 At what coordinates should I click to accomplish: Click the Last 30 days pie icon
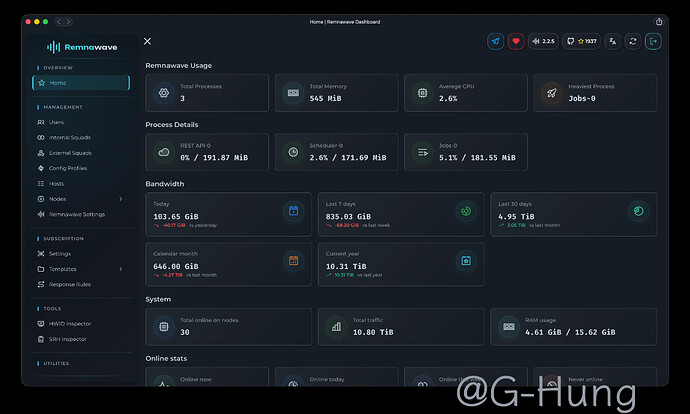click(639, 211)
